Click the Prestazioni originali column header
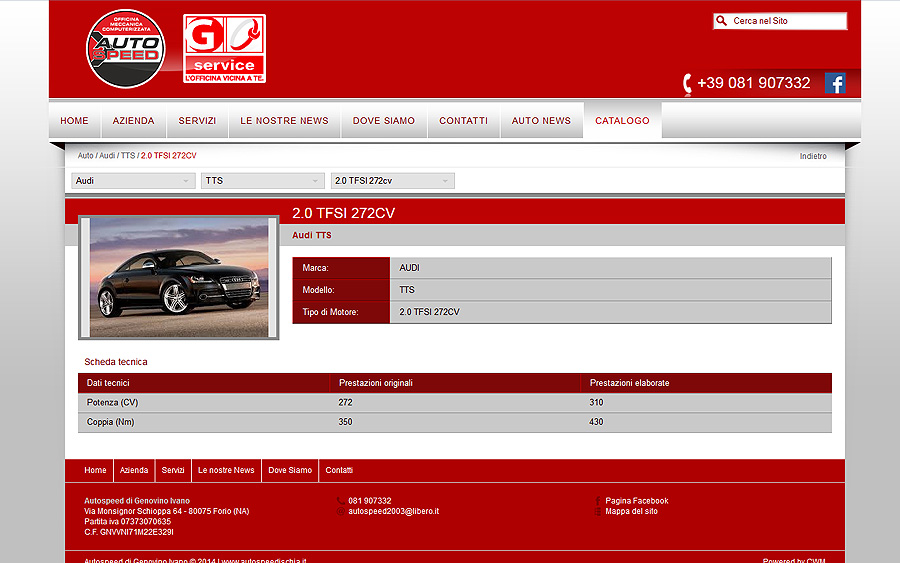 (x=376, y=383)
